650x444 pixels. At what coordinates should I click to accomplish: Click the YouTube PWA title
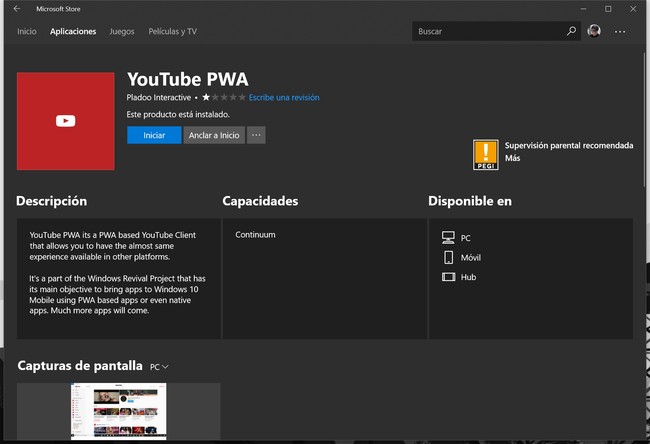click(188, 79)
